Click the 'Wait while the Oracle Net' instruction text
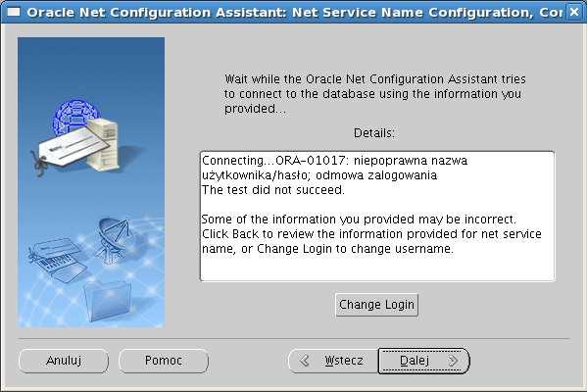The image size is (587, 392). pos(374,94)
